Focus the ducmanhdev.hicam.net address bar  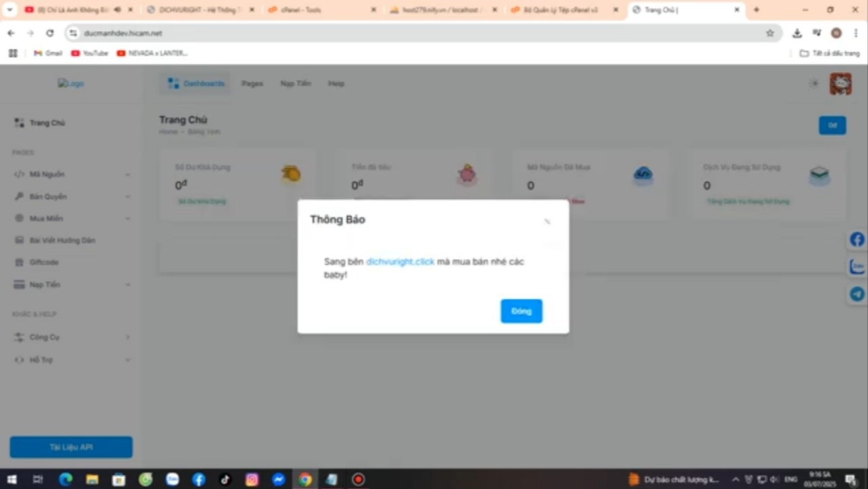407,33
